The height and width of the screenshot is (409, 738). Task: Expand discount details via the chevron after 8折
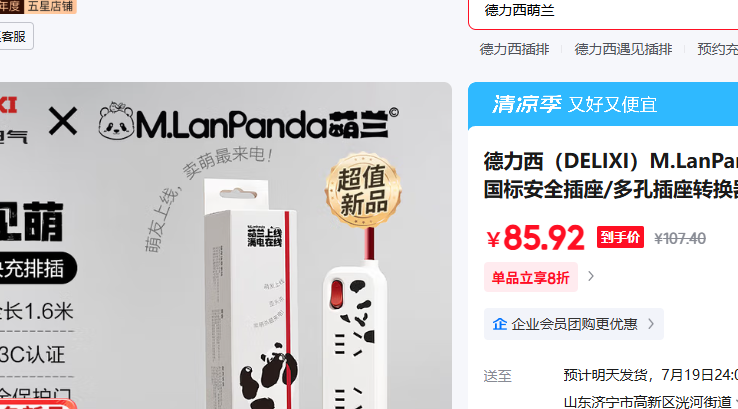coord(591,276)
